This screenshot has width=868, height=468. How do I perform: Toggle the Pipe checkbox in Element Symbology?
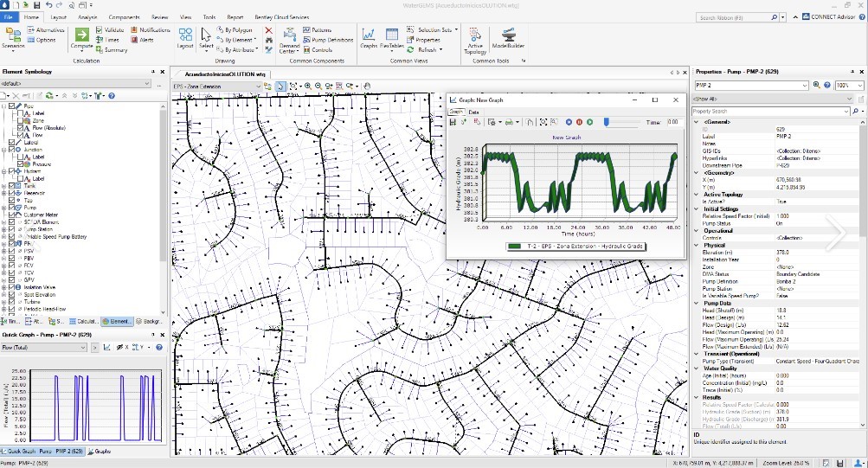(11, 106)
